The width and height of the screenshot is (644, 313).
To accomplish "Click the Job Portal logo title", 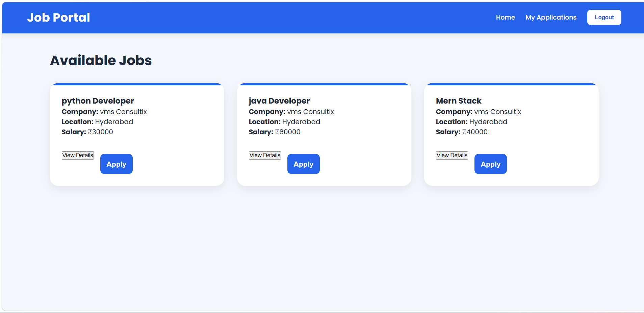I will pyautogui.click(x=58, y=17).
